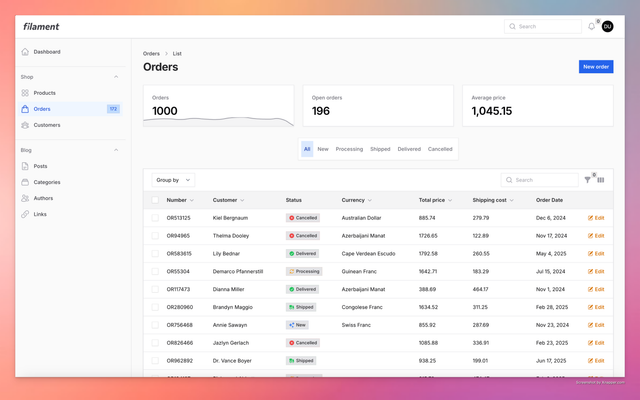Click the New order button
Screen dimensions: 640x400
596,67
